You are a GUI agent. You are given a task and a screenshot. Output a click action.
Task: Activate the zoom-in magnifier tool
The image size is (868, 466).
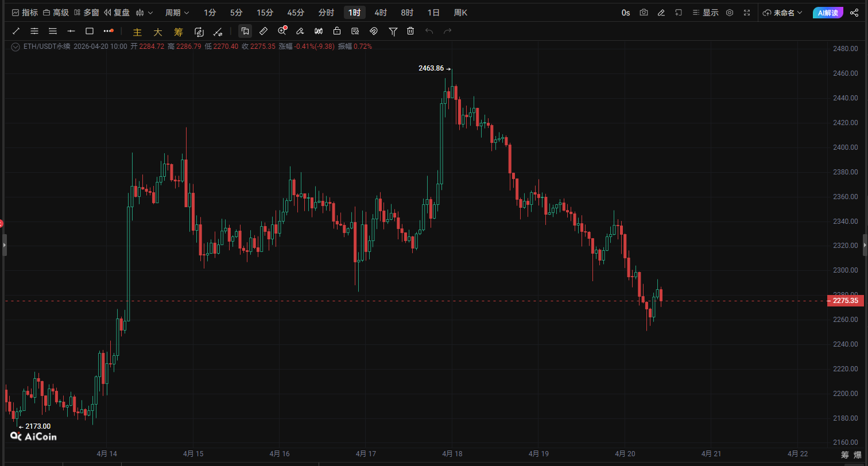[x=282, y=31]
